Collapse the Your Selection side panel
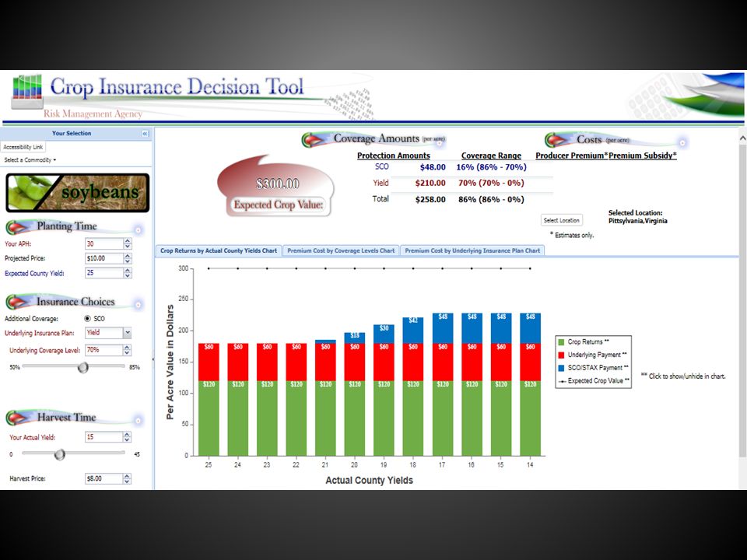Viewport: 747px width, 560px height. pos(146,134)
